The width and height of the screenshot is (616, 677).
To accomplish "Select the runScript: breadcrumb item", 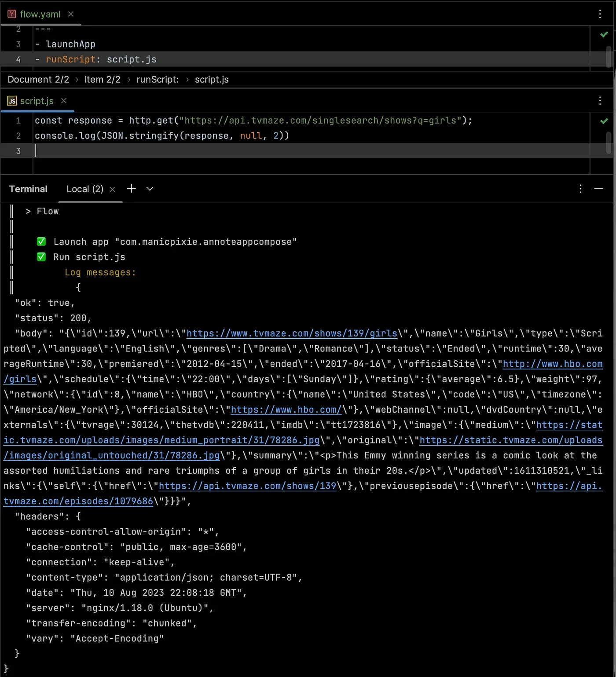I will coord(158,80).
